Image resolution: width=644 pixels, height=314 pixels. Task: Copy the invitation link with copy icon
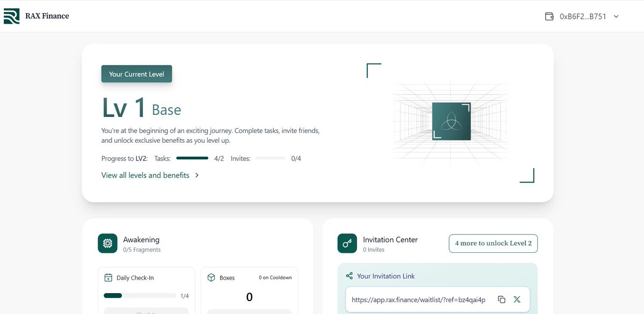(501, 300)
